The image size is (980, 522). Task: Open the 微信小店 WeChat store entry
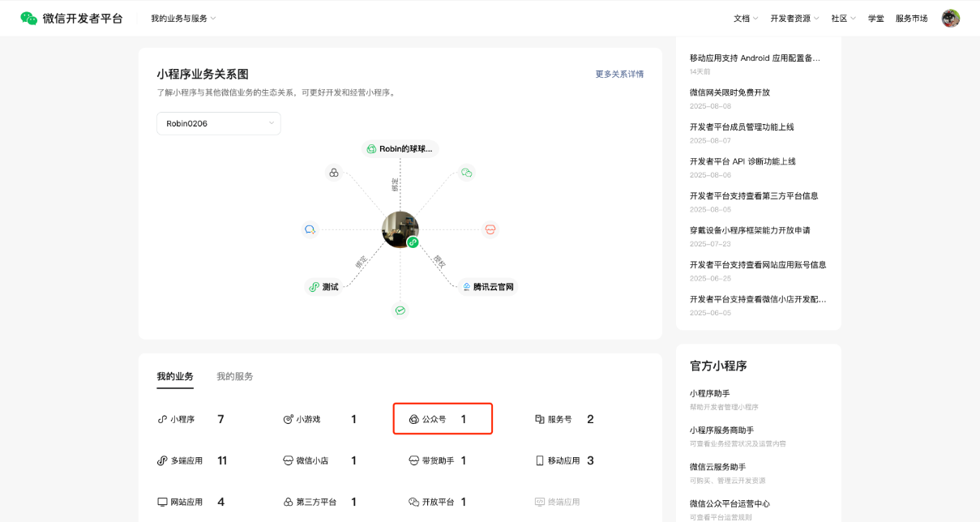click(311, 460)
